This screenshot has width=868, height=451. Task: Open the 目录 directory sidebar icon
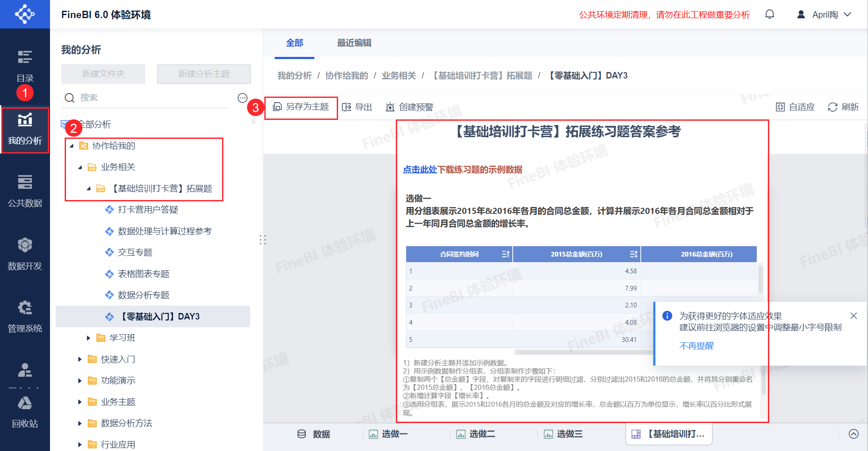25,66
